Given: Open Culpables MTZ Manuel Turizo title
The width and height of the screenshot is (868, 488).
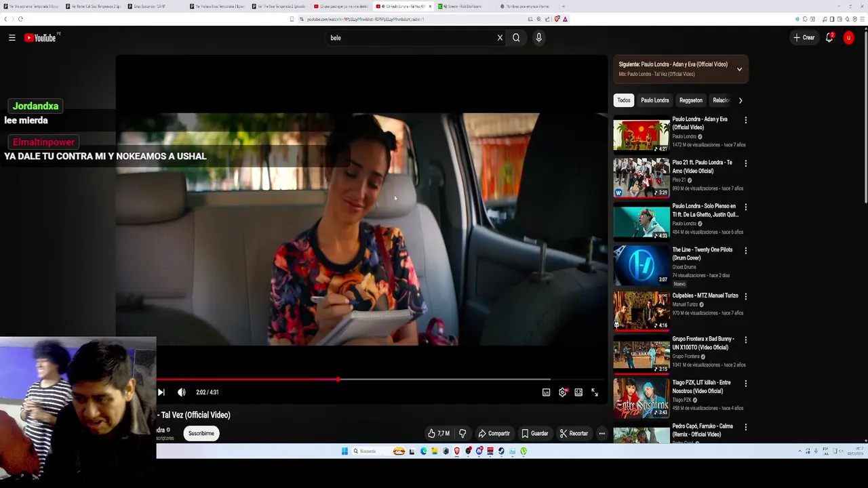Looking at the screenshot, I should click(x=705, y=296).
